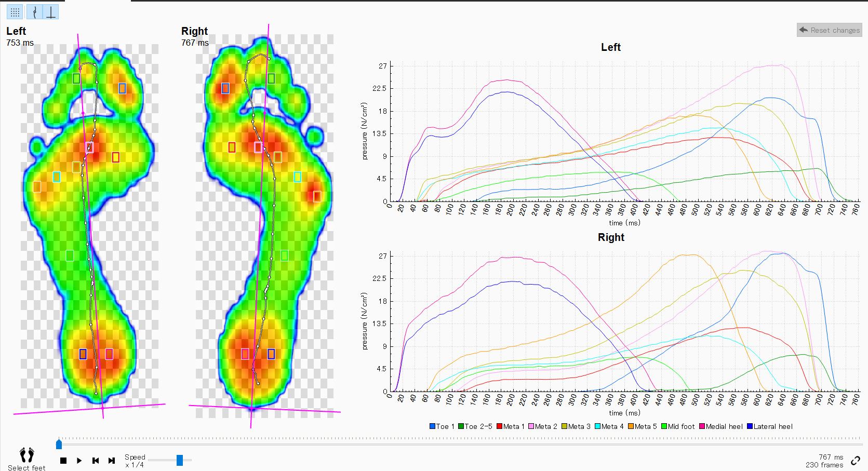Select left foot Meta 4 cyan zone marker

pyautogui.click(x=57, y=177)
